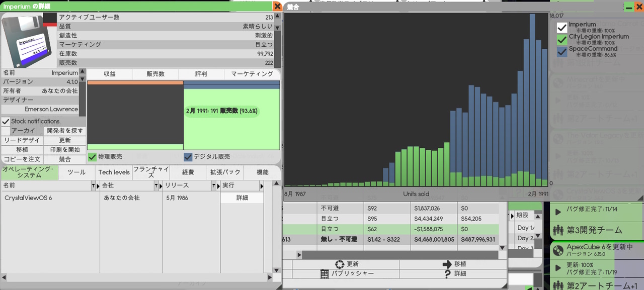Image resolution: width=644 pixels, height=290 pixels.
Task: Click 詳細 in the CrystalViewOS 6 row
Action: click(x=242, y=198)
